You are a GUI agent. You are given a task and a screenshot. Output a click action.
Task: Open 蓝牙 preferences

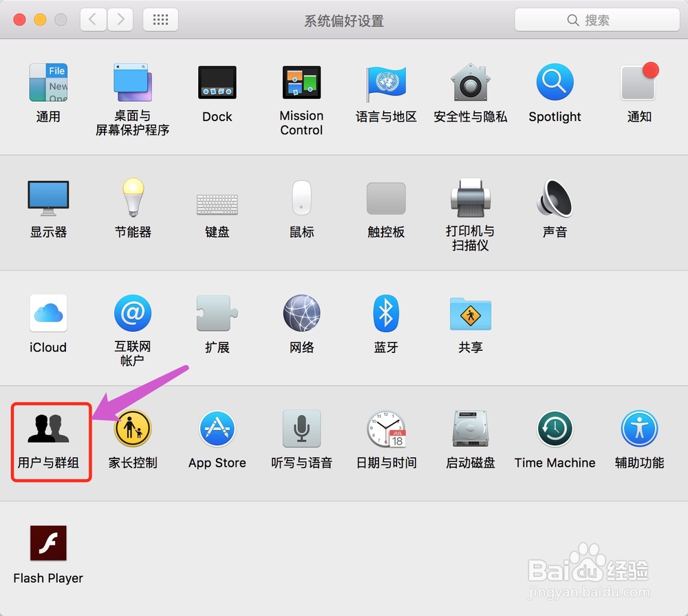tap(386, 312)
